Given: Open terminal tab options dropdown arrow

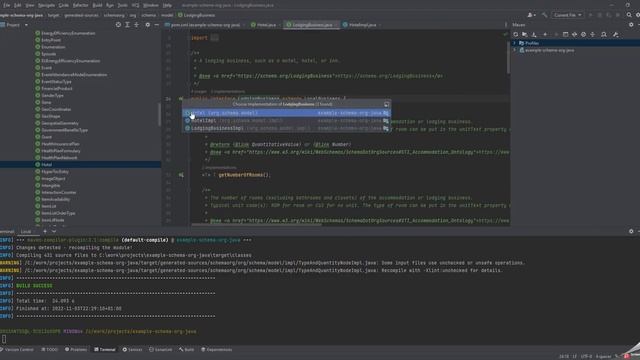Looking at the screenshot, I should (x=54, y=231).
